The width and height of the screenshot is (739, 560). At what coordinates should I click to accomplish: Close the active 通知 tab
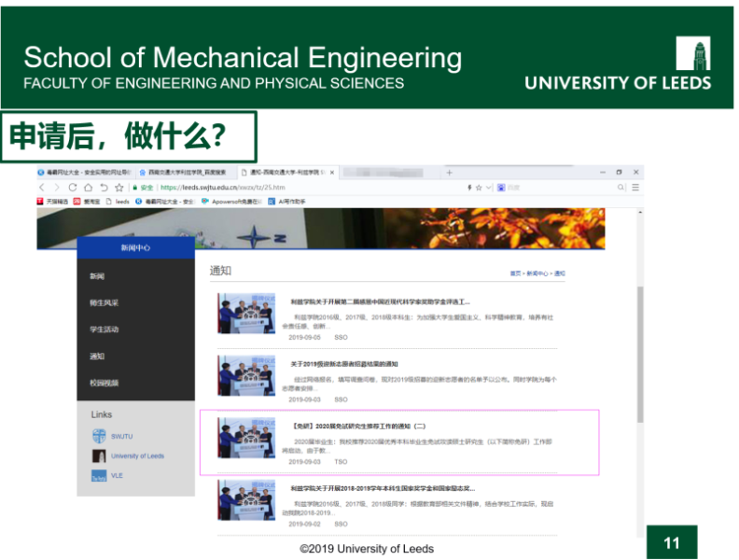coord(332,173)
